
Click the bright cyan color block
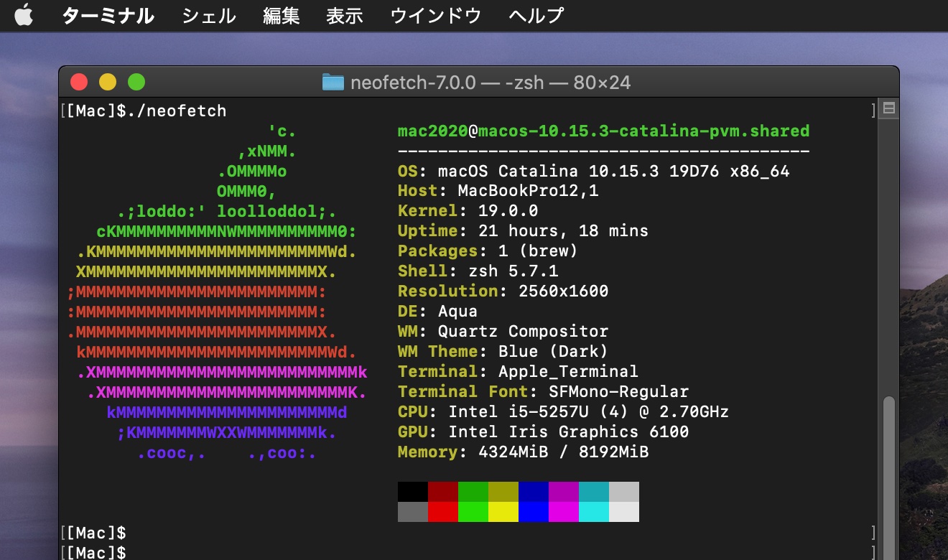(594, 512)
